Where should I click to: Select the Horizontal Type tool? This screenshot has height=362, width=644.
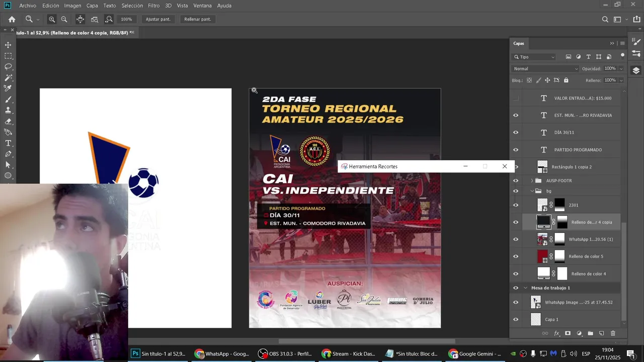point(8,143)
